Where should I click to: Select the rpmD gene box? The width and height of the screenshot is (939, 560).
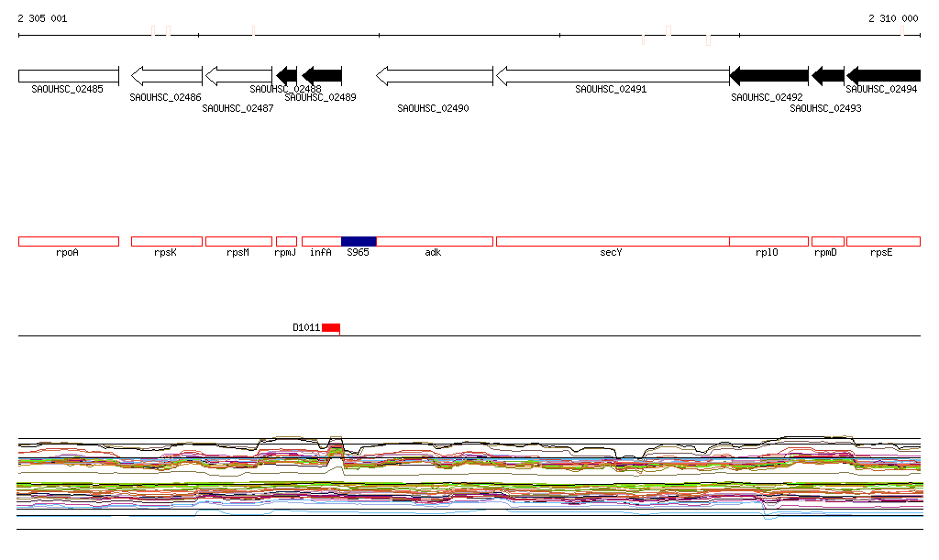pos(828,242)
